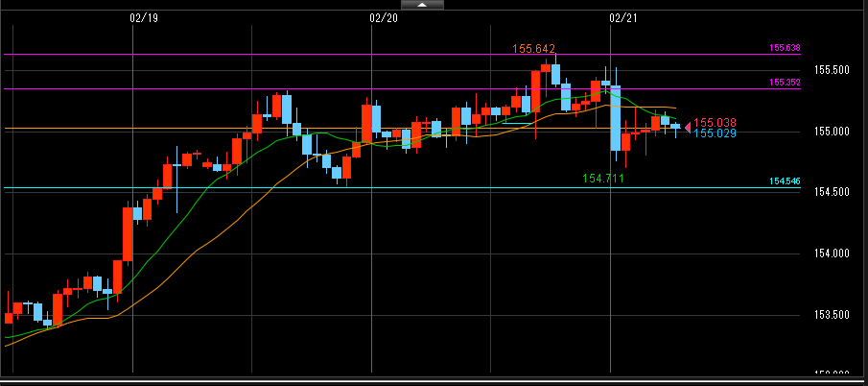The height and width of the screenshot is (386, 868).
Task: Click the red 155.038 price label
Action: coord(715,122)
